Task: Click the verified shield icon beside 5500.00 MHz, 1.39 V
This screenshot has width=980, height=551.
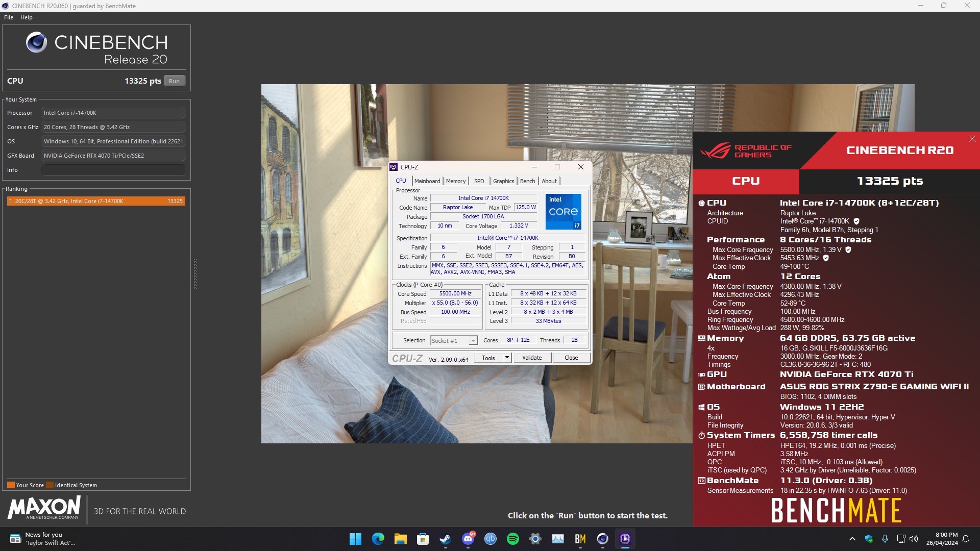Action: click(x=848, y=250)
